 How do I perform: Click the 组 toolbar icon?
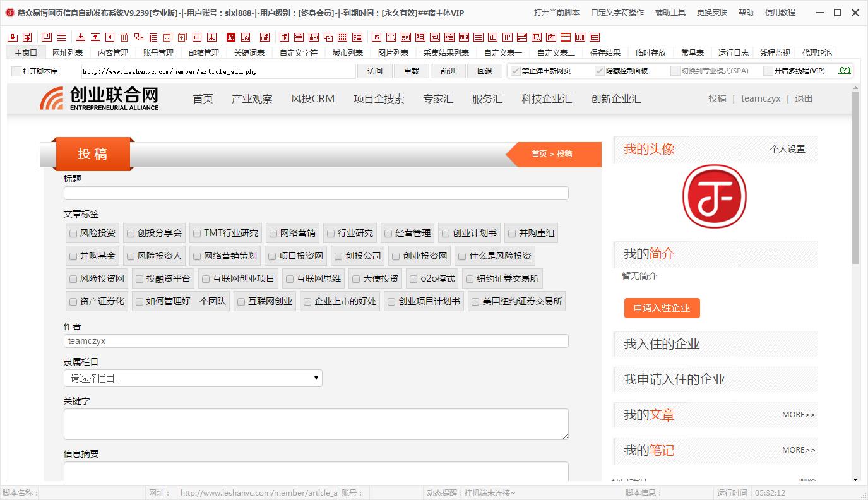[x=420, y=37]
